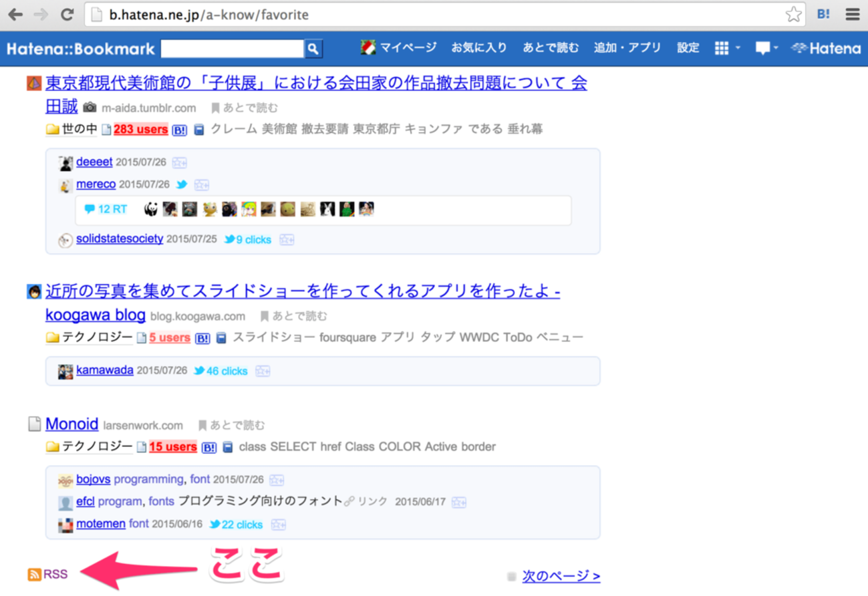Screen dimensions: 868x596
Task: Open user bojovs profile
Action: pyautogui.click(x=94, y=479)
